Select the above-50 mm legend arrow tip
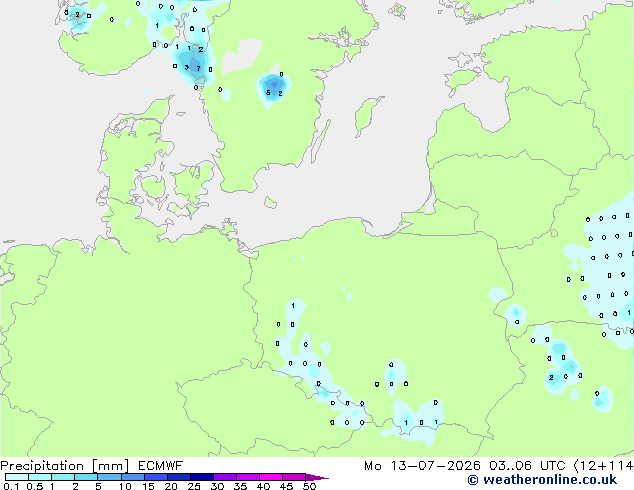Image resolution: width=634 pixels, height=490 pixels. [x=317, y=477]
